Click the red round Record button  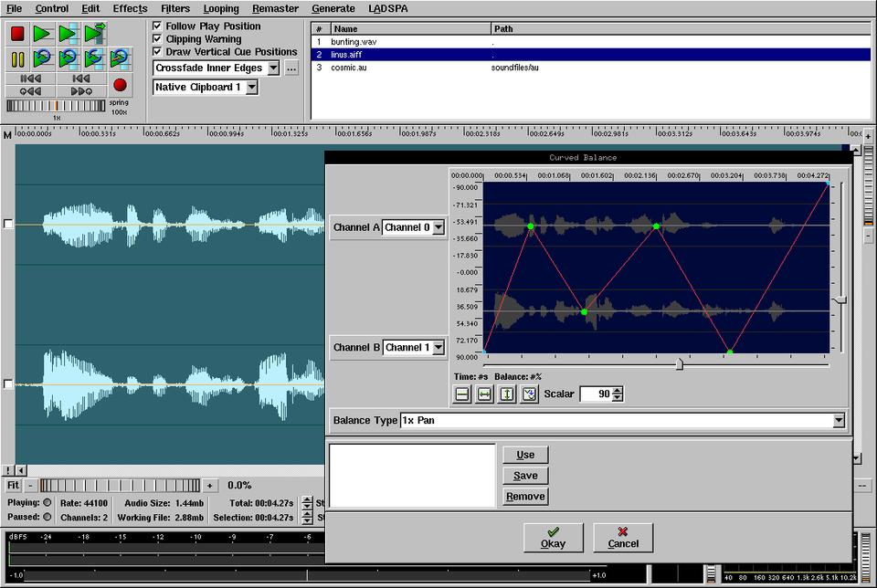pyautogui.click(x=120, y=85)
